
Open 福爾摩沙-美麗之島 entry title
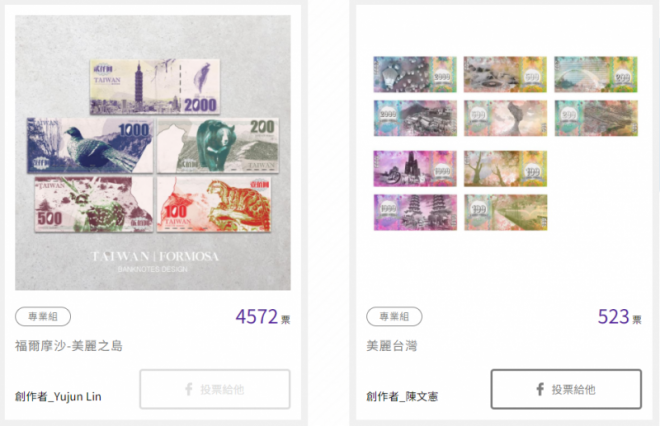69,346
